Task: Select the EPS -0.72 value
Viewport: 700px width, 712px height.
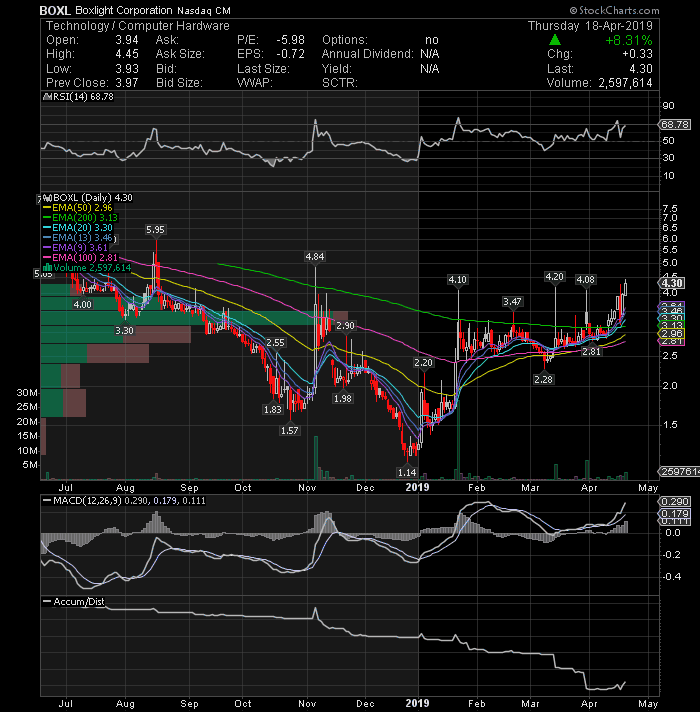Action: coord(291,54)
